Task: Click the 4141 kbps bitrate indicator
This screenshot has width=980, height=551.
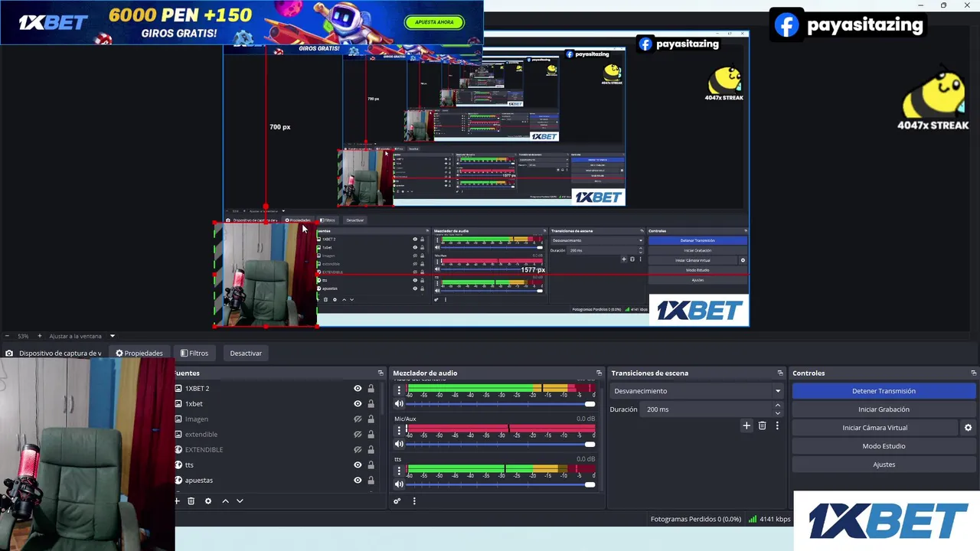Action: (769, 519)
